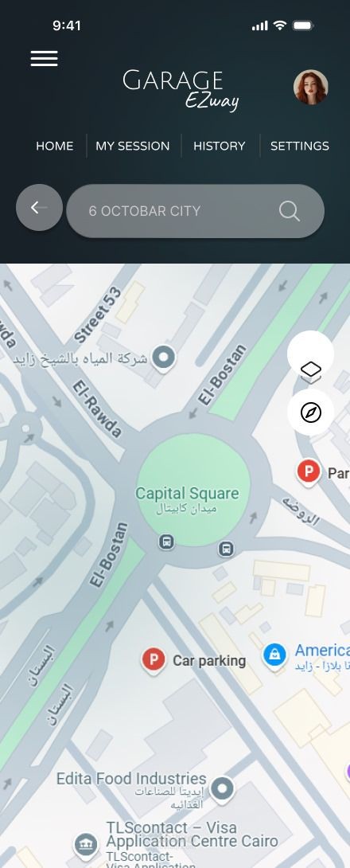Select the parking marker near El-Rawda
Viewport: 350px width, 868px height.
(309, 473)
